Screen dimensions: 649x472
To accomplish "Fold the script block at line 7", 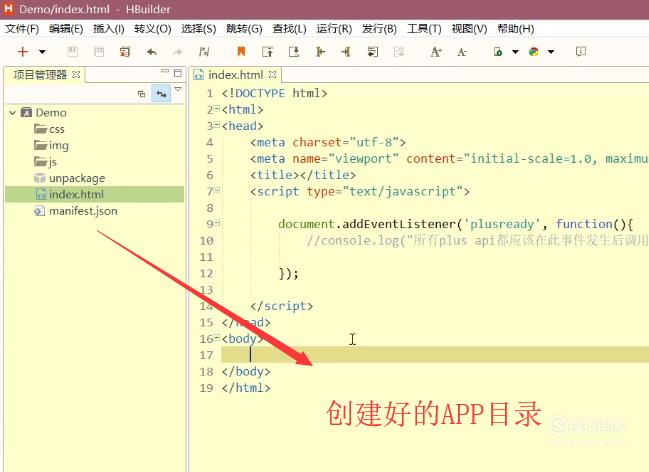I will 217,190.
